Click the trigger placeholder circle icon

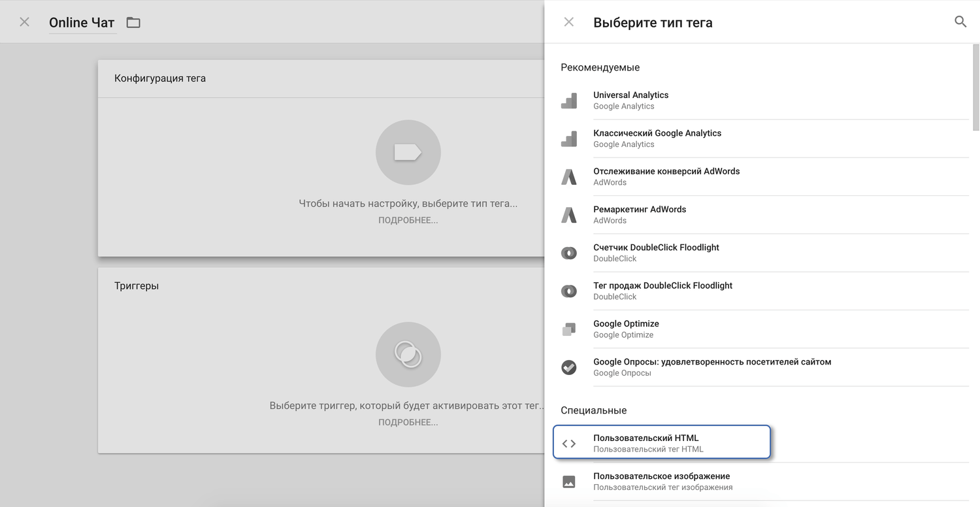tap(408, 355)
